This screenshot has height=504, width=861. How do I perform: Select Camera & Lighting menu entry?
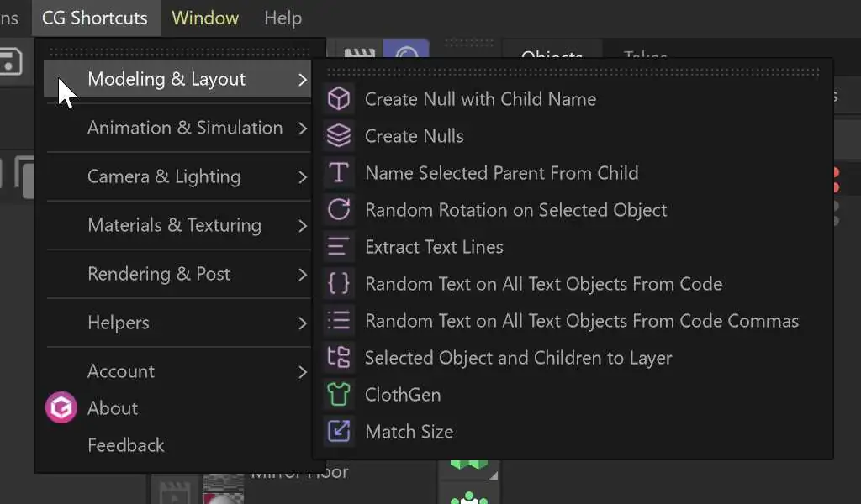(177, 176)
